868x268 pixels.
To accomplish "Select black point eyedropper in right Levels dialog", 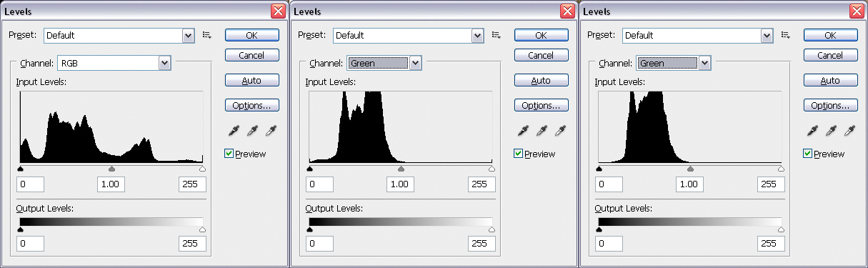I will click(812, 130).
